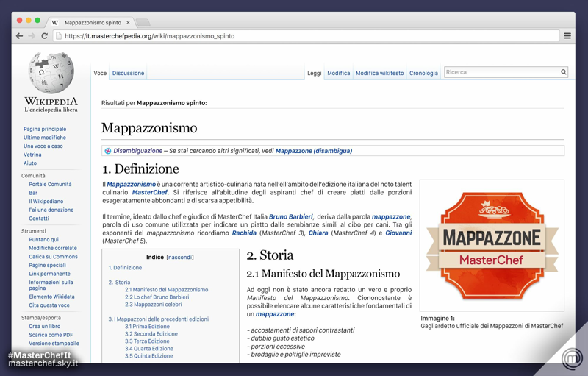Open the Contatti link
The image size is (588, 376).
39,219
